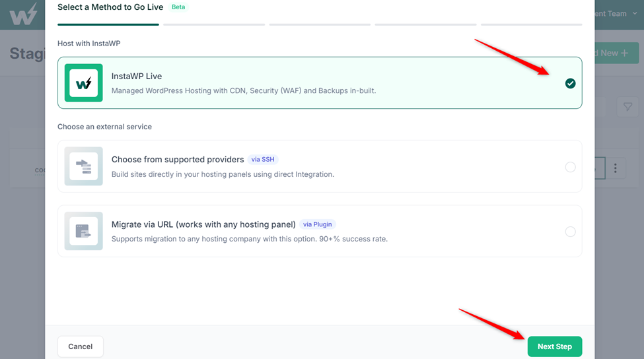The image size is (644, 359).
Task: Click the InstaWP Live logo icon
Action: 83,83
